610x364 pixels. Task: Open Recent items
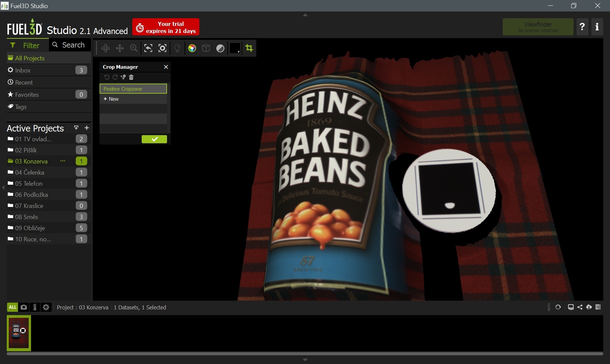point(49,82)
